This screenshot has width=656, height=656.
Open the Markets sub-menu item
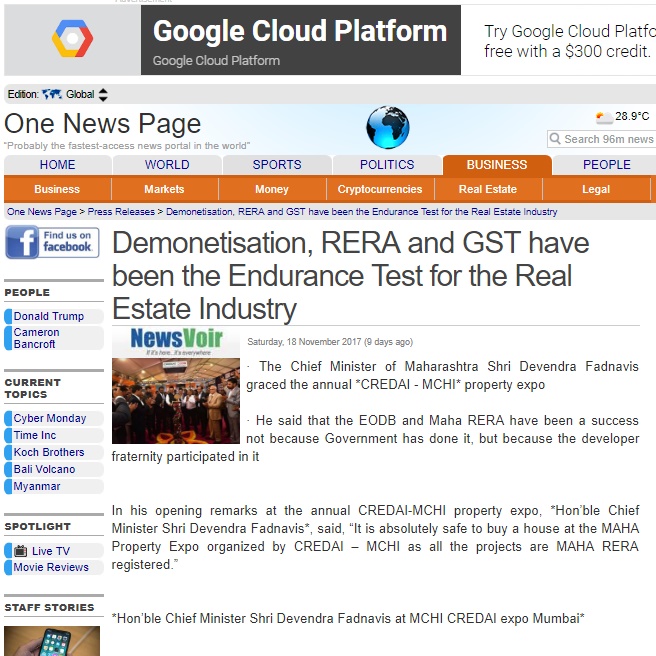[164, 189]
